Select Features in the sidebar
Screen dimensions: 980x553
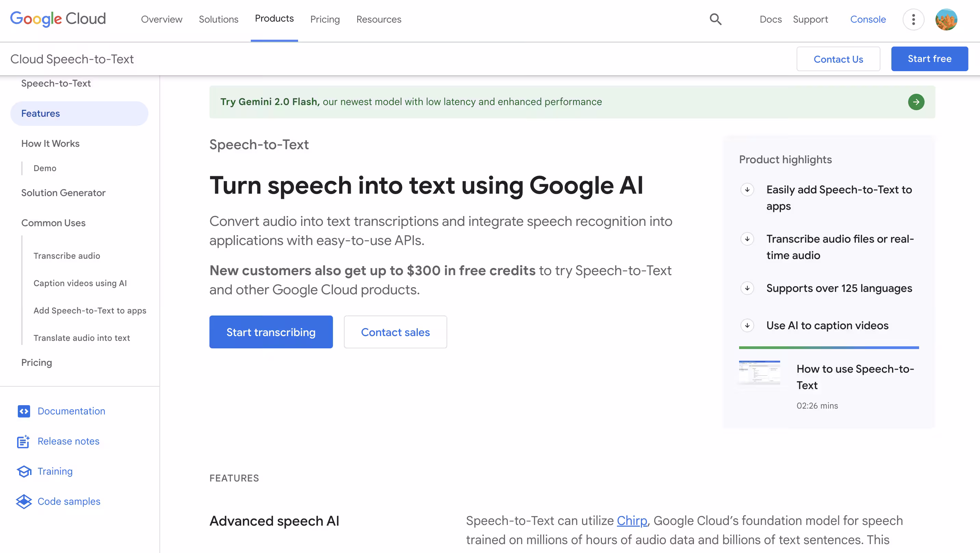(x=79, y=113)
